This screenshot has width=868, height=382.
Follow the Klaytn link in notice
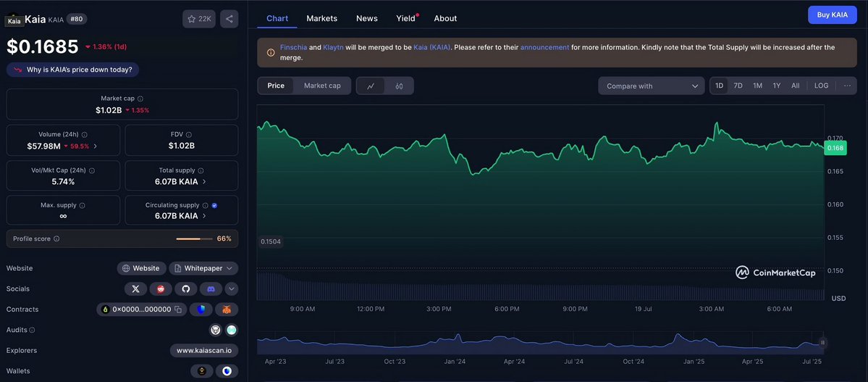pyautogui.click(x=333, y=48)
